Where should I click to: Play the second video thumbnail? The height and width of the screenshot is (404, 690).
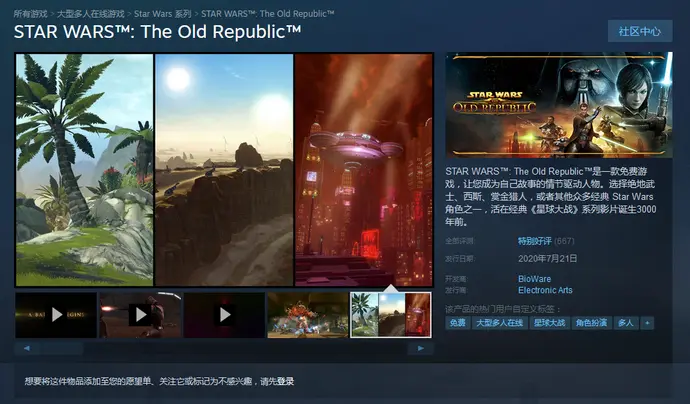coord(140,315)
